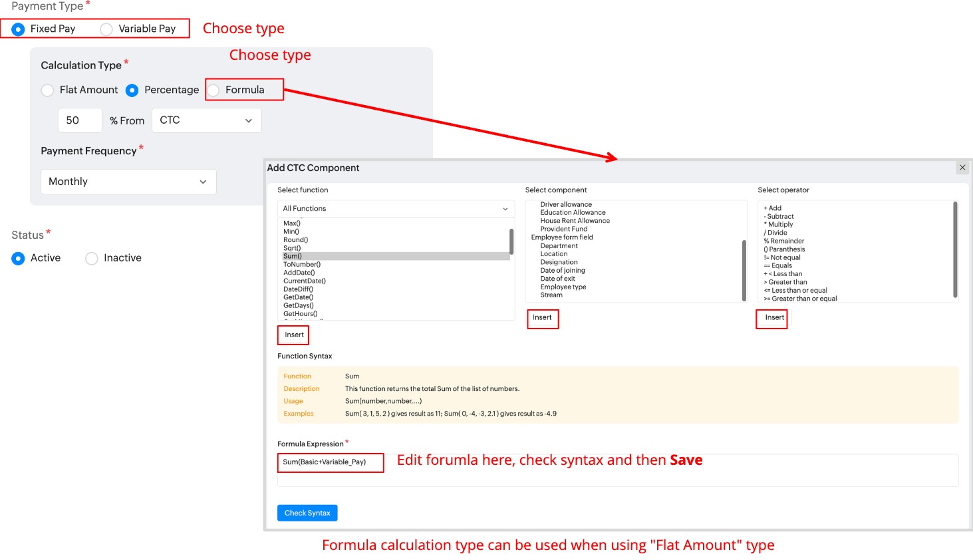Select the Fixed Pay payment type
This screenshot has height=560, width=973.
pyautogui.click(x=19, y=29)
